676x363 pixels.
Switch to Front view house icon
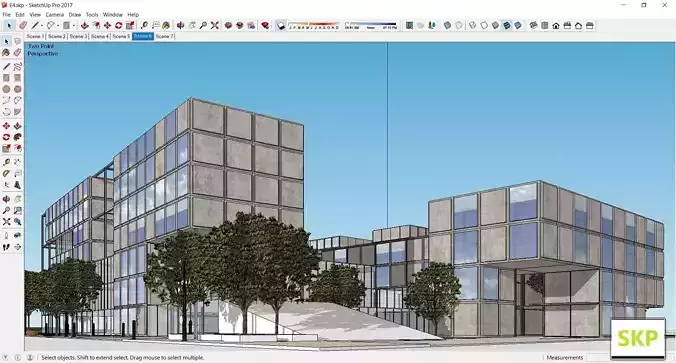556,25
